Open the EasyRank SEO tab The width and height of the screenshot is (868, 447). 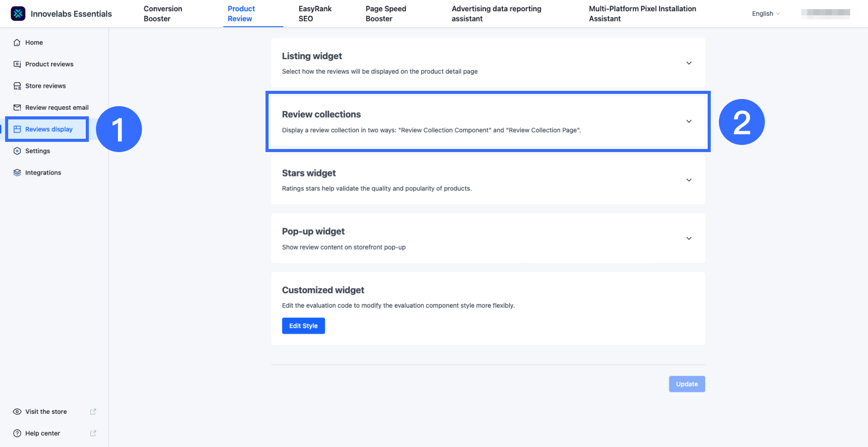(x=315, y=14)
